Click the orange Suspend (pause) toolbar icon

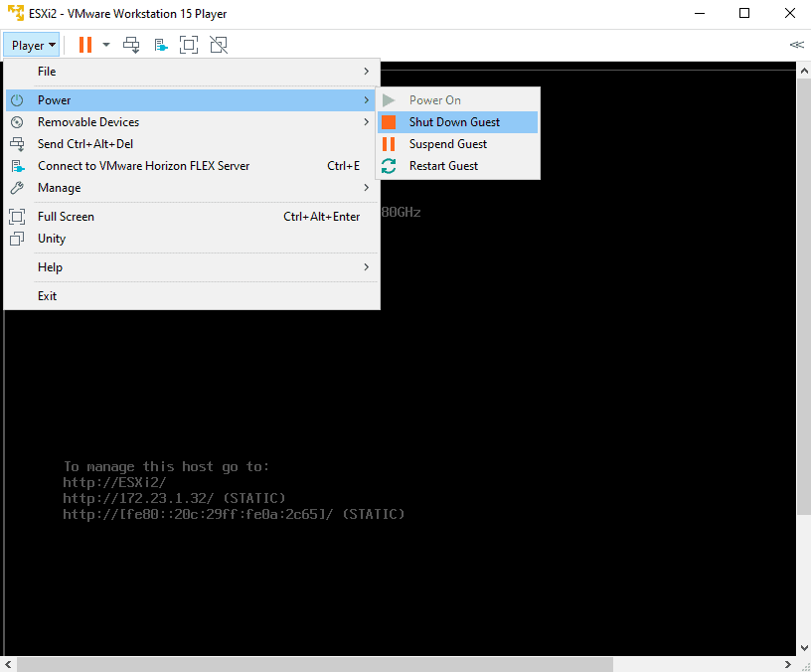[85, 45]
